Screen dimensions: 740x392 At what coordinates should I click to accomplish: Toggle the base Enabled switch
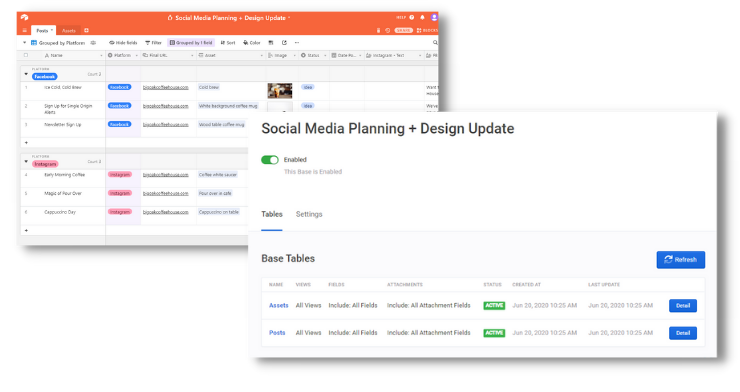point(270,160)
